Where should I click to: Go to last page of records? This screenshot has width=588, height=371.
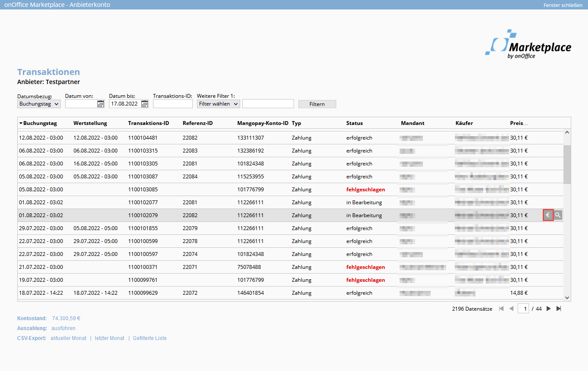pos(559,309)
